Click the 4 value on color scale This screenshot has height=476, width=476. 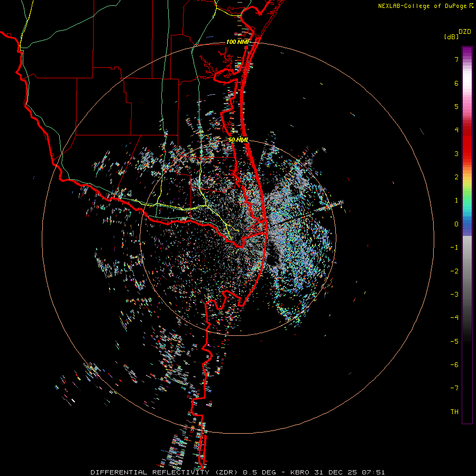click(456, 130)
